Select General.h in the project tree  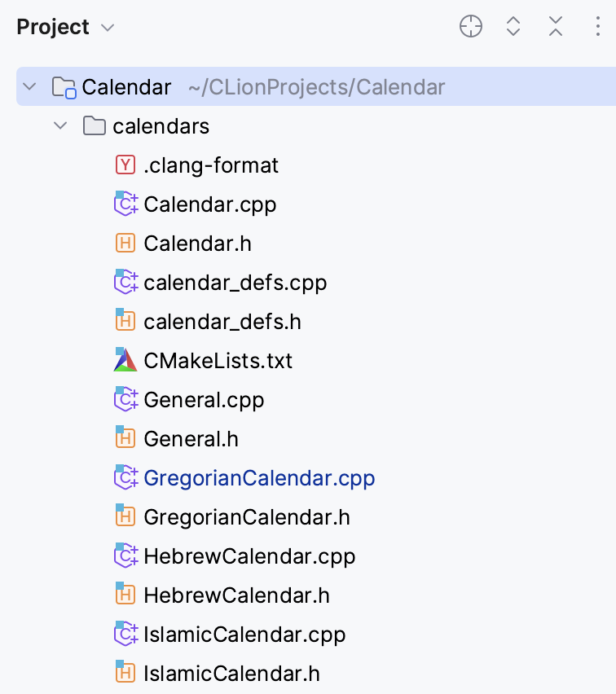tap(188, 438)
